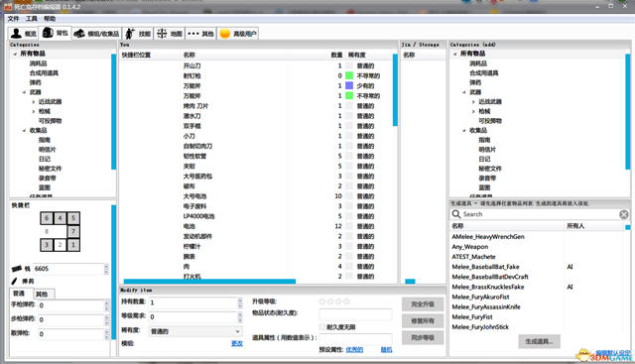Click the 更改 link beside 模组

point(237,343)
